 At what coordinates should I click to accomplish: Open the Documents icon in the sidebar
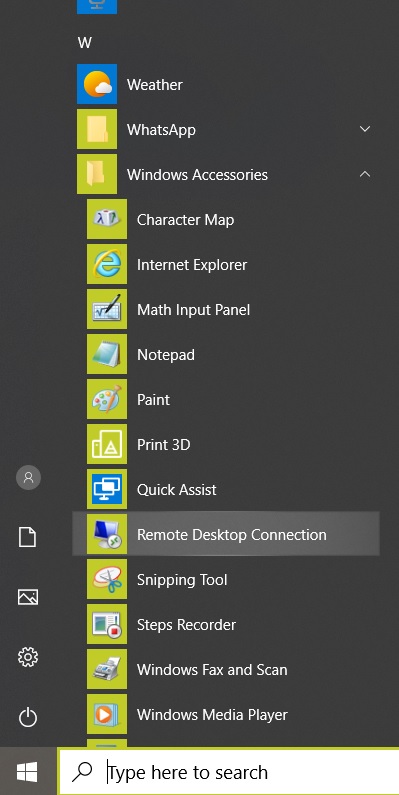pyautogui.click(x=28, y=537)
